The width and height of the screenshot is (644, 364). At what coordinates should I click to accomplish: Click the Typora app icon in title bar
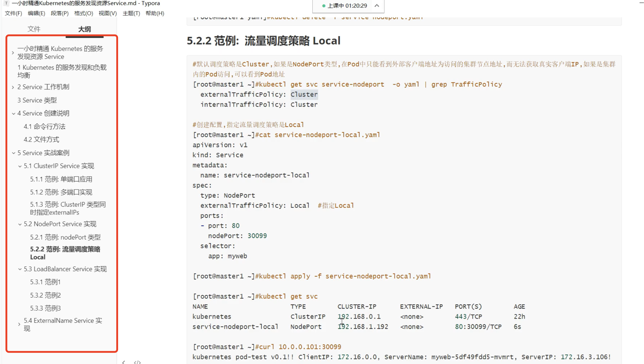6,3
